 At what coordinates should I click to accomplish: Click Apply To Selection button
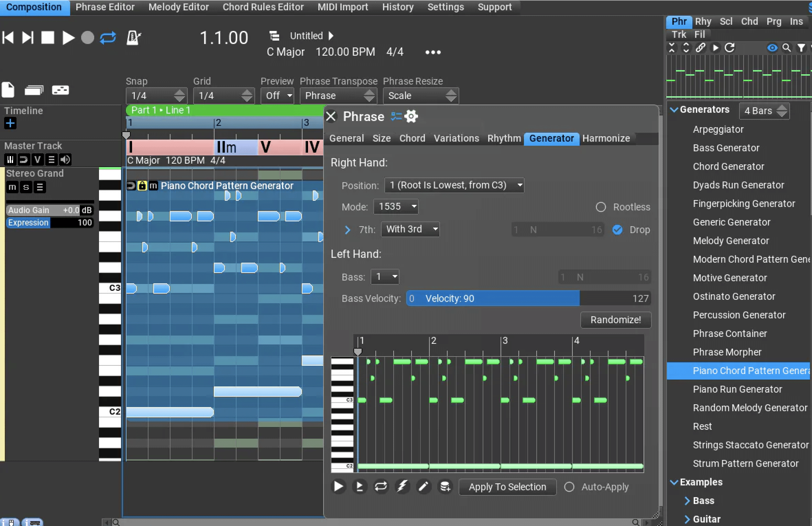pos(507,486)
